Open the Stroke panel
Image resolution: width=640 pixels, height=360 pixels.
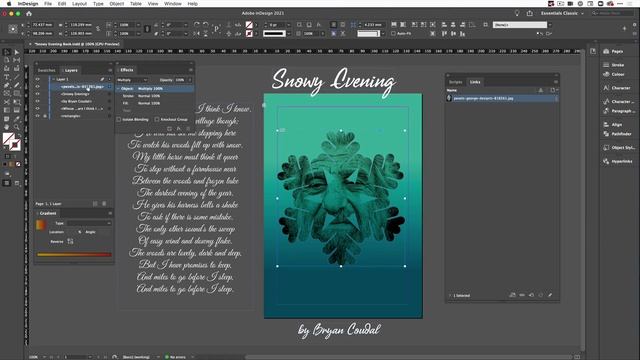[x=613, y=65]
